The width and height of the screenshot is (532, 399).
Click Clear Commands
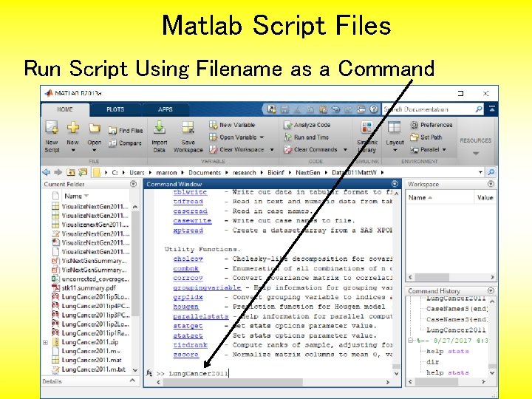(x=310, y=149)
